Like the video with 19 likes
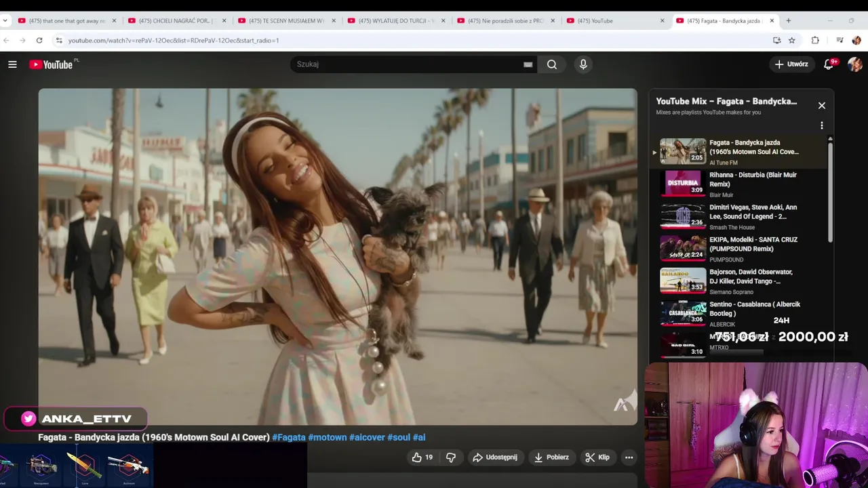The image size is (868, 488). click(x=422, y=457)
